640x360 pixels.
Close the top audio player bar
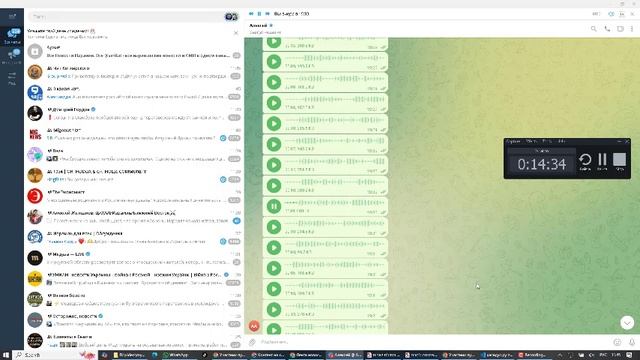click(x=632, y=14)
